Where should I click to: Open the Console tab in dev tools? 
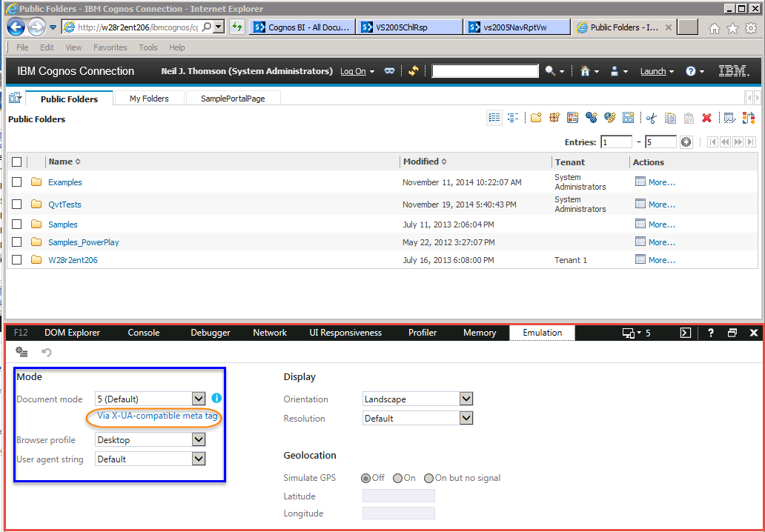click(x=144, y=333)
